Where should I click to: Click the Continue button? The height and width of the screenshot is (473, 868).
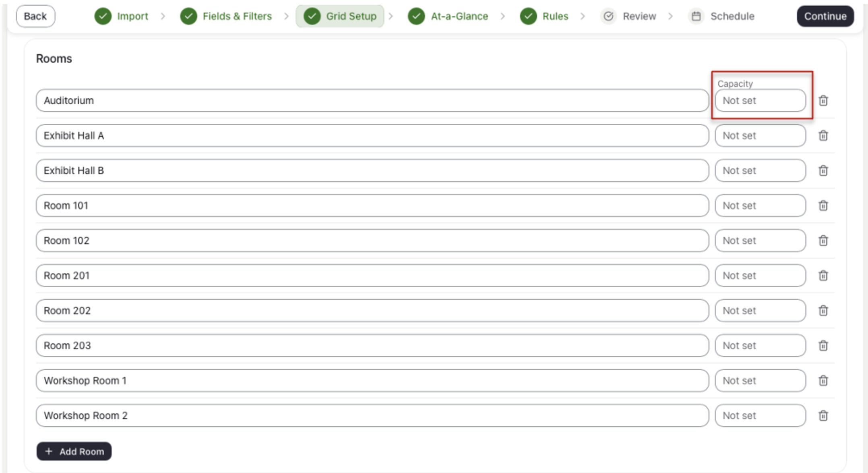coord(825,16)
